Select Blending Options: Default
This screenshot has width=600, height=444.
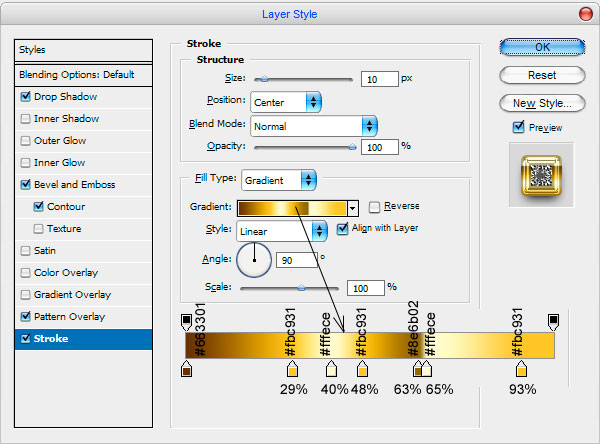coord(83,75)
